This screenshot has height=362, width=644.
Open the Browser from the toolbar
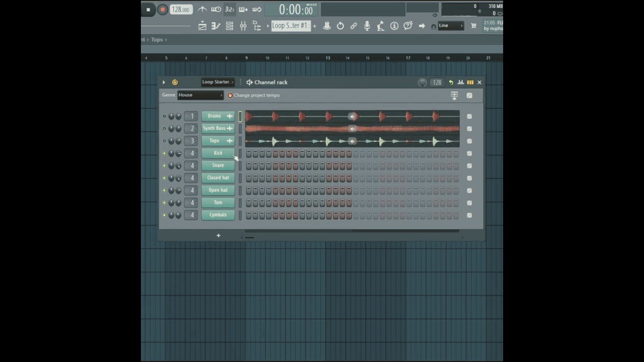coord(257,26)
